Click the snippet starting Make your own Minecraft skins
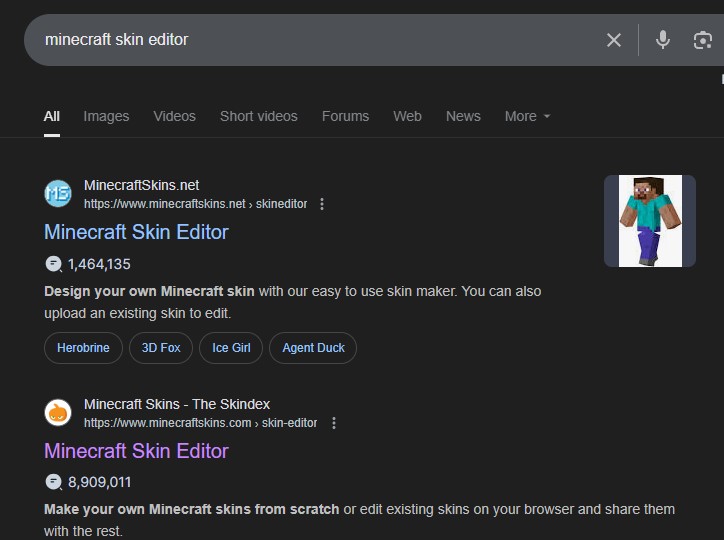Viewport: 724px width, 540px height. pos(359,520)
